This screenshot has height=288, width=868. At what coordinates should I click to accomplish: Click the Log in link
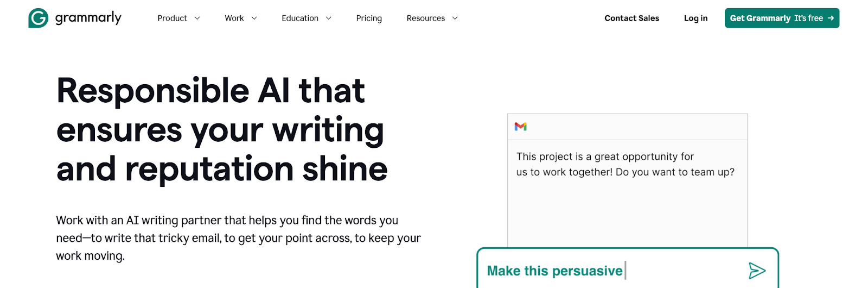pyautogui.click(x=695, y=18)
